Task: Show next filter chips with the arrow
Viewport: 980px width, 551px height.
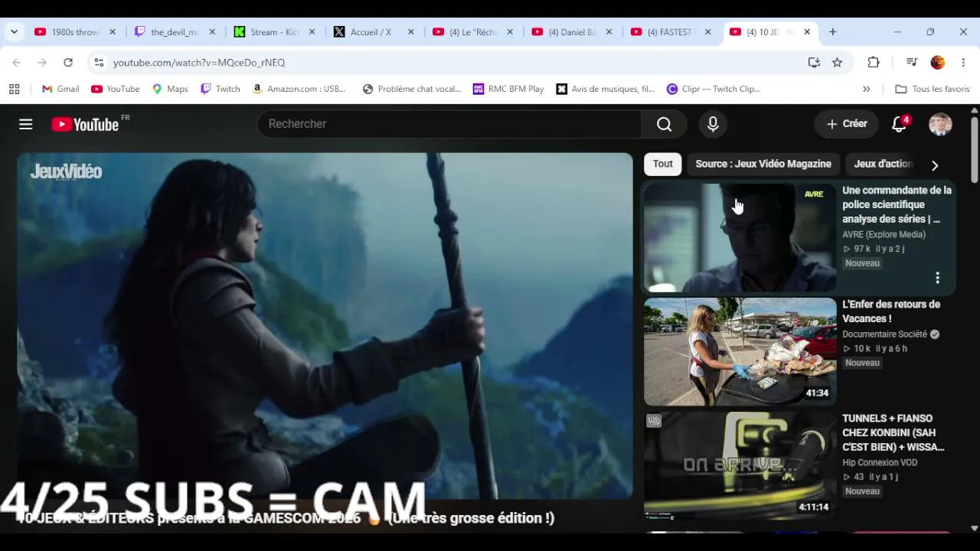Action: pyautogui.click(x=934, y=165)
